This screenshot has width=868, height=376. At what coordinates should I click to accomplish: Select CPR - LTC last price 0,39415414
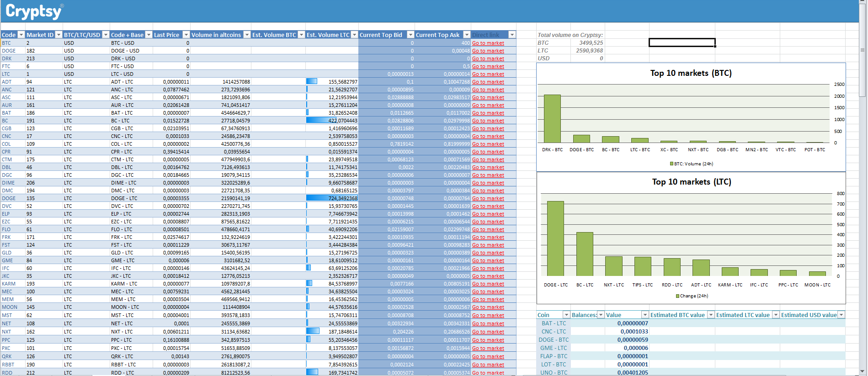coord(172,152)
